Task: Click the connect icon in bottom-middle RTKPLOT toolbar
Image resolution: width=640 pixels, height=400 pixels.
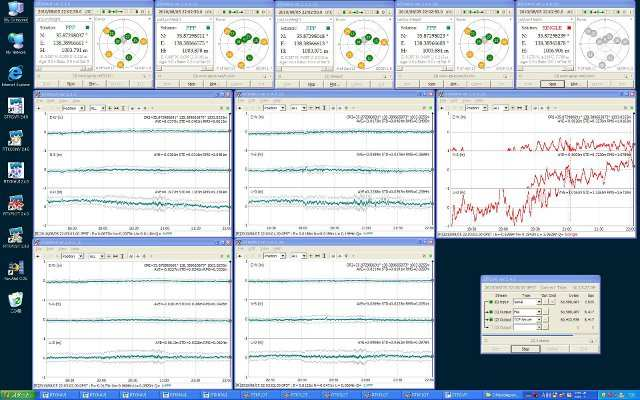Action: point(240,256)
